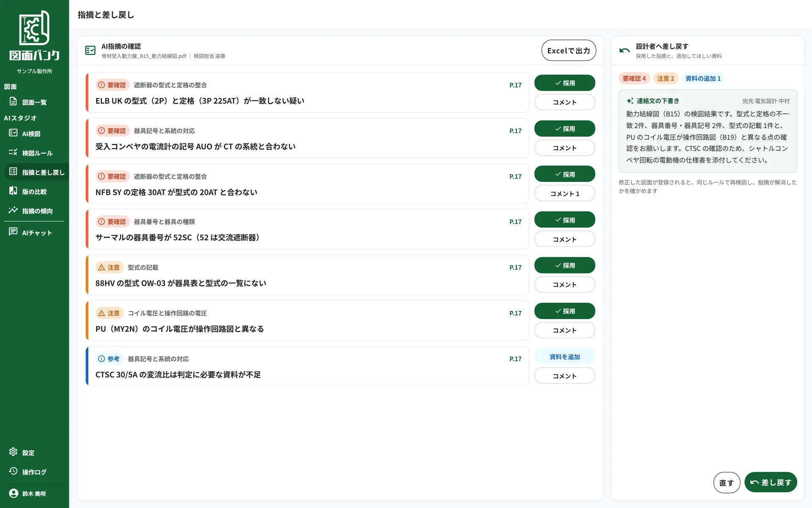This screenshot has width=812, height=508.
Task: Export findings with Excelで出力
Action: [x=569, y=50]
